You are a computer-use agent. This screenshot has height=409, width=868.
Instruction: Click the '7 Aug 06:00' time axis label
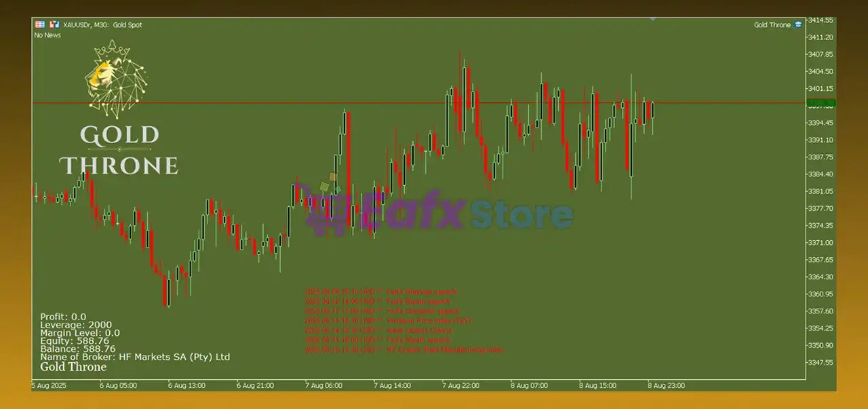coord(323,385)
